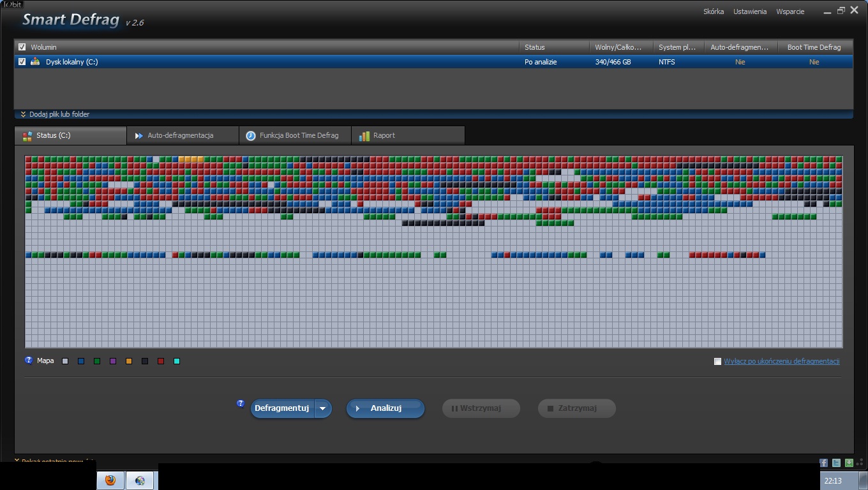868x490 pixels.
Task: Click the Boot Time Defrag column header
Action: point(815,47)
